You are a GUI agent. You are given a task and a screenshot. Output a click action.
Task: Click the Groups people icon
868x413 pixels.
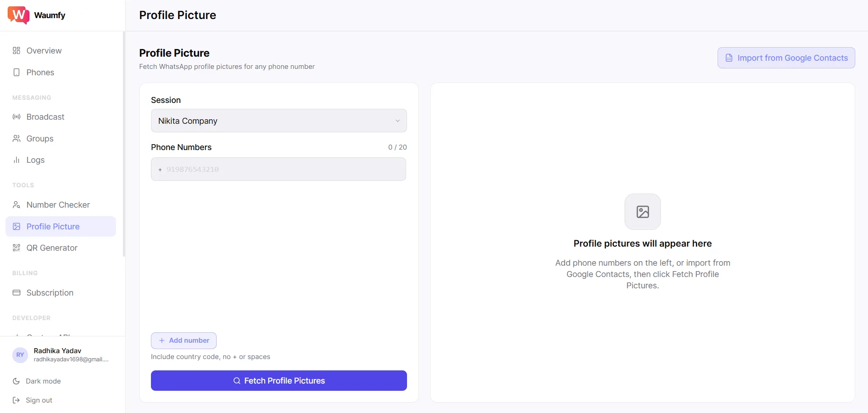click(x=17, y=139)
